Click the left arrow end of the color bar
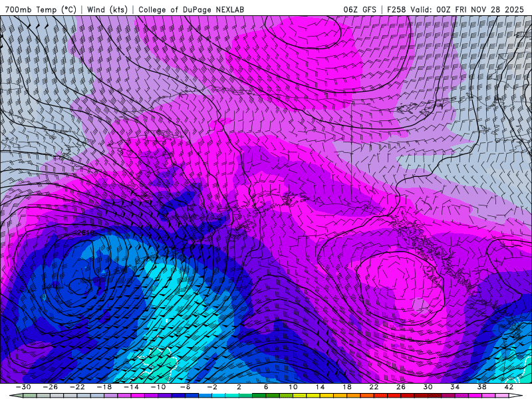 (16, 396)
